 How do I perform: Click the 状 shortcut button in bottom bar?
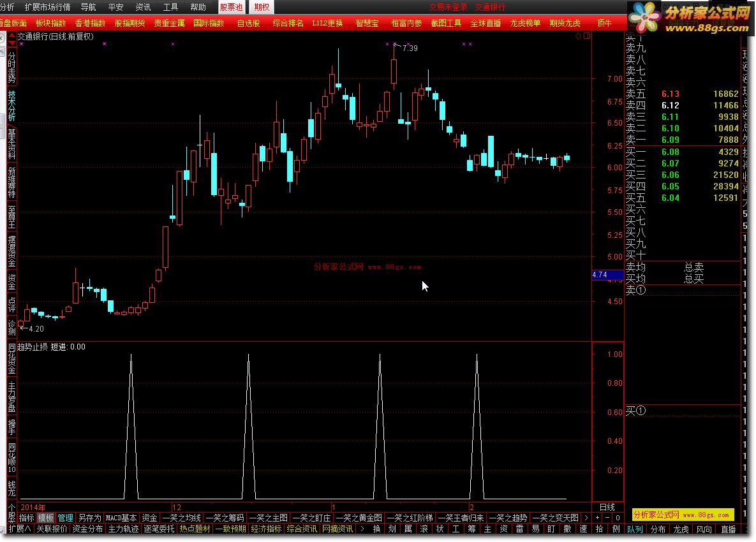[x=440, y=529]
